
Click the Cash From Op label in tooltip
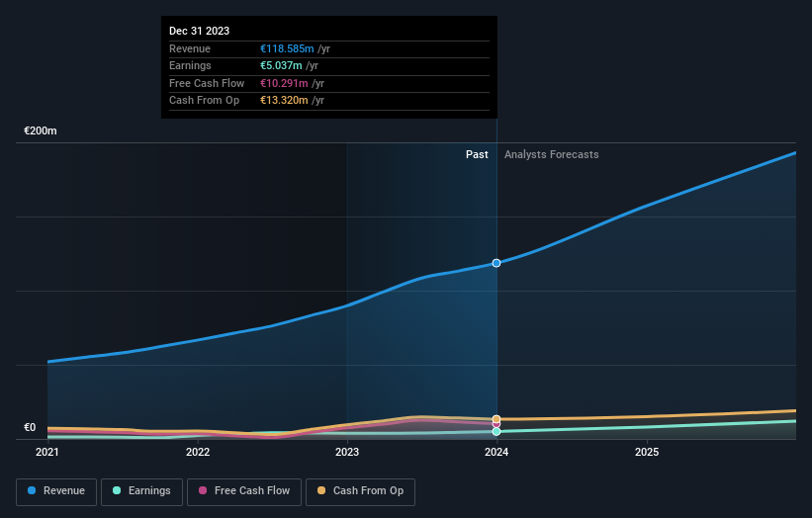(204, 101)
